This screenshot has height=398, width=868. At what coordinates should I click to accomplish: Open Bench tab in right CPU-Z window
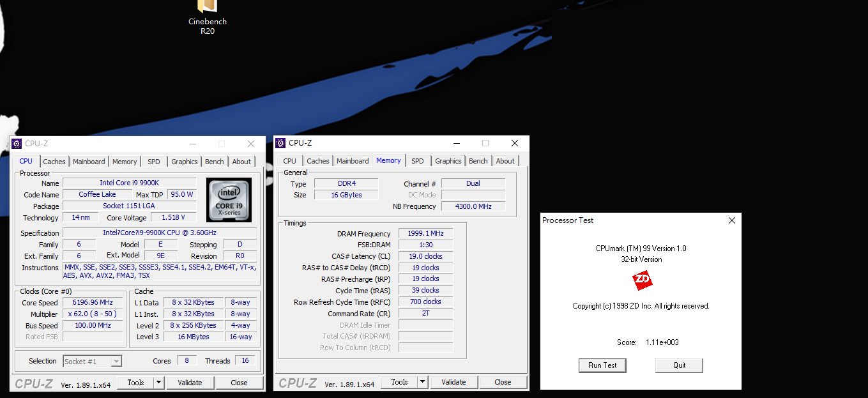tap(478, 161)
